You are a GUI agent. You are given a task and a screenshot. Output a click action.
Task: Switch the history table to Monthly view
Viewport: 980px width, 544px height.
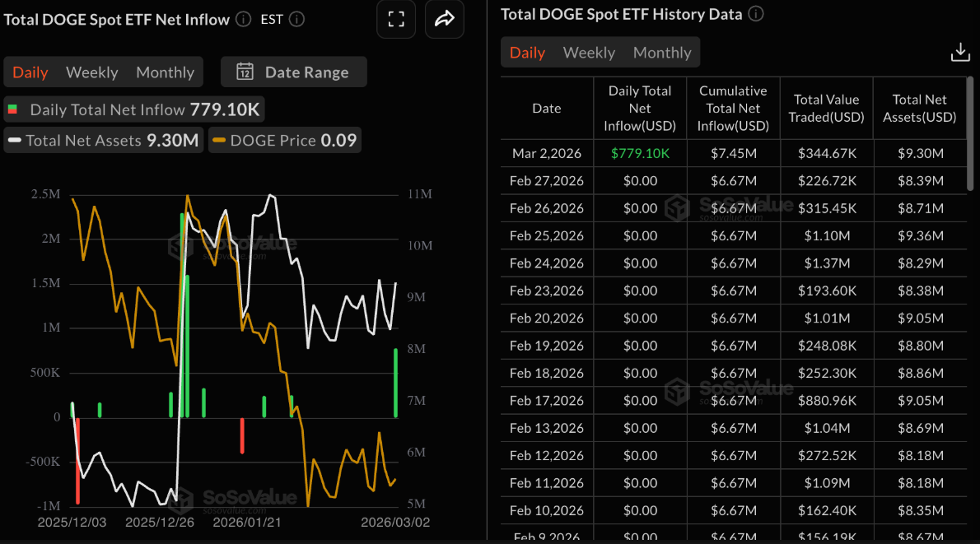662,52
